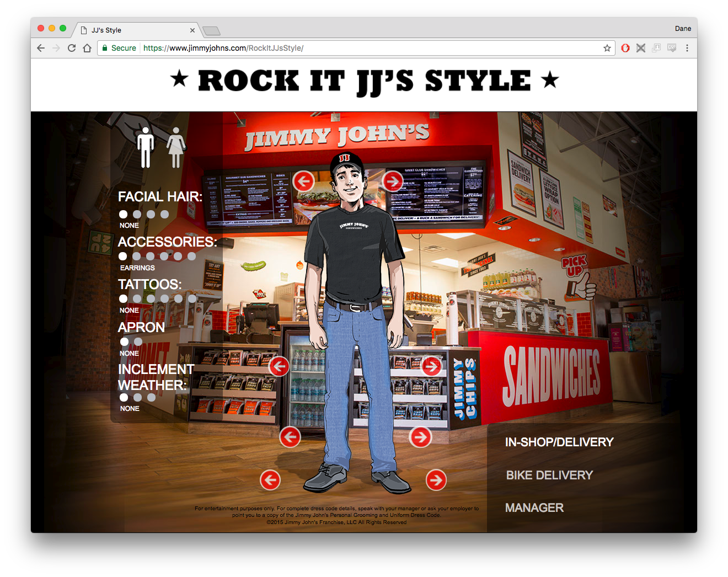The height and width of the screenshot is (577, 728).
Task: Open a new browser tab
Action: pos(212,30)
